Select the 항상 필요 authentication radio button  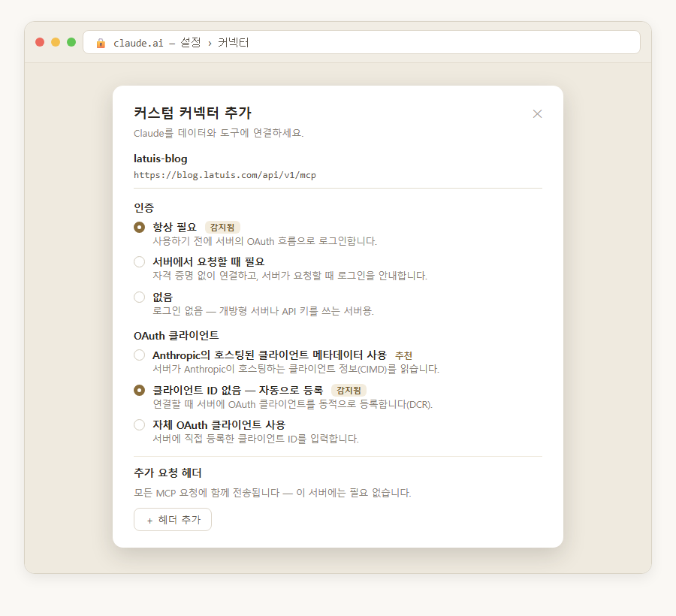(139, 227)
